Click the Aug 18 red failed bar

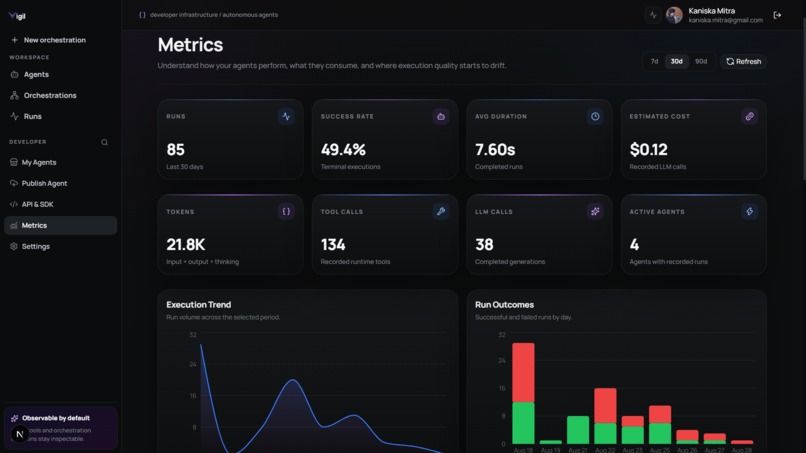coord(523,372)
